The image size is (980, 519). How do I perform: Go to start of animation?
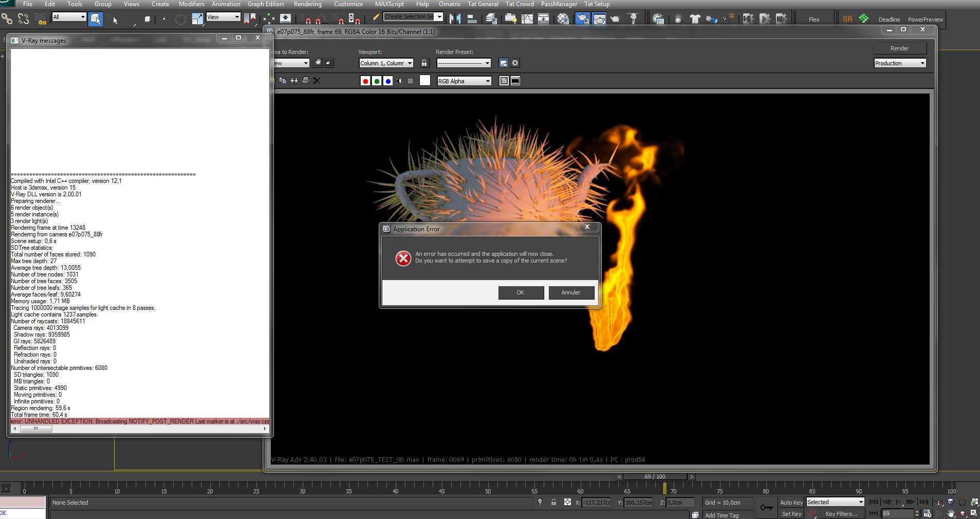(x=874, y=502)
